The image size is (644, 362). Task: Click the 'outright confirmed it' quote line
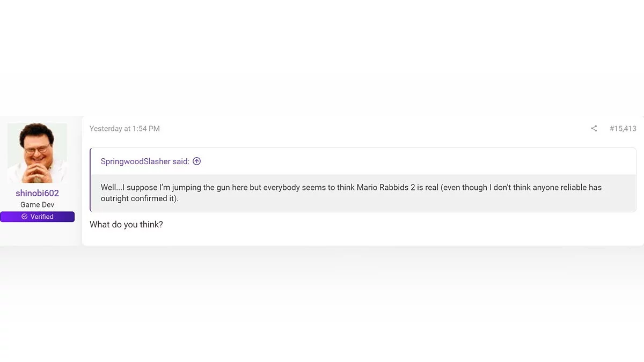pos(140,198)
